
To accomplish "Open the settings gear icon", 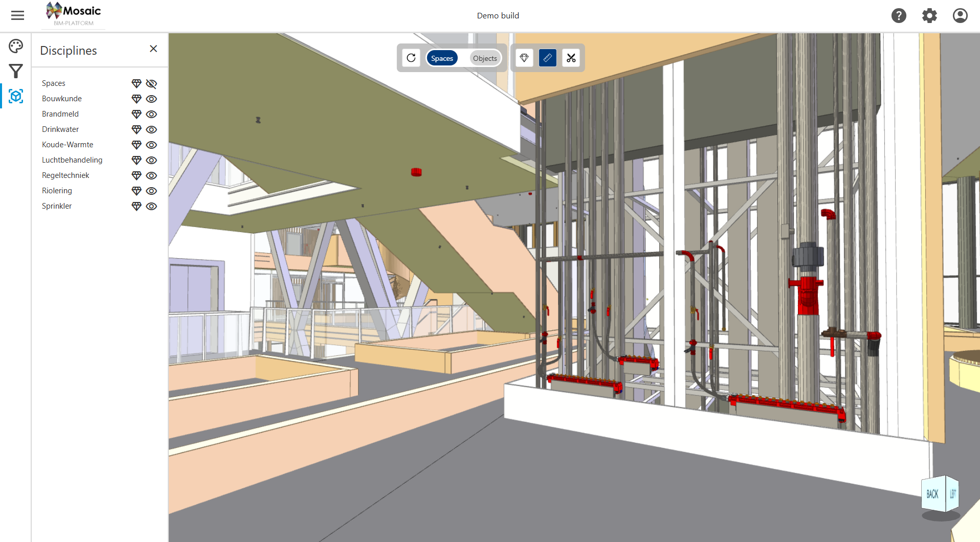I will click(929, 16).
